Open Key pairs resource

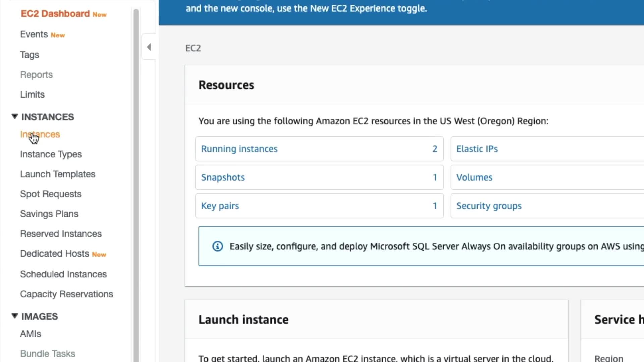coord(220,206)
